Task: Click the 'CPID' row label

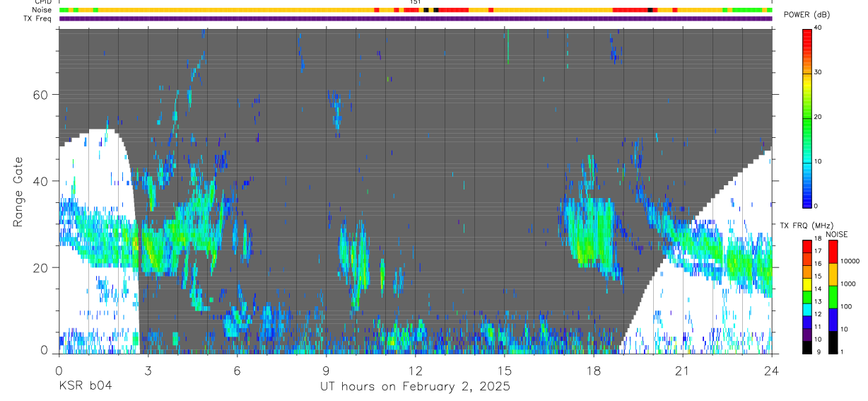Action: [x=42, y=2]
